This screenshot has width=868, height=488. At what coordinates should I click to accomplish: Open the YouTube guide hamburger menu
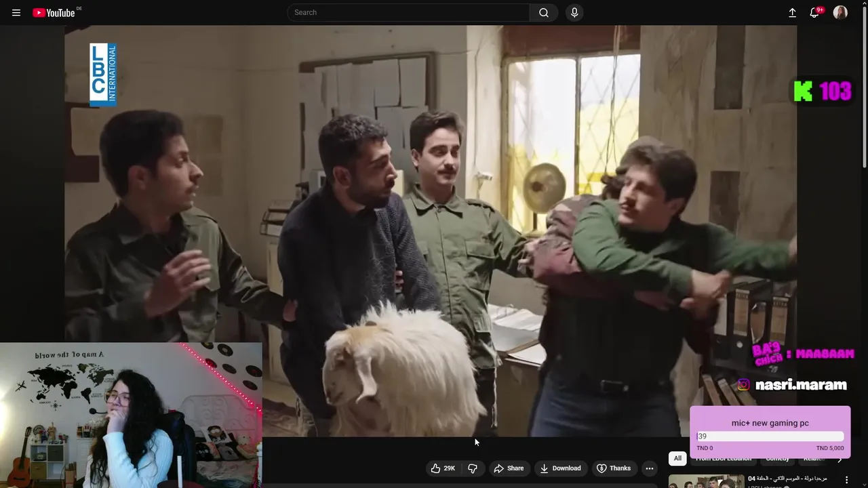click(16, 12)
